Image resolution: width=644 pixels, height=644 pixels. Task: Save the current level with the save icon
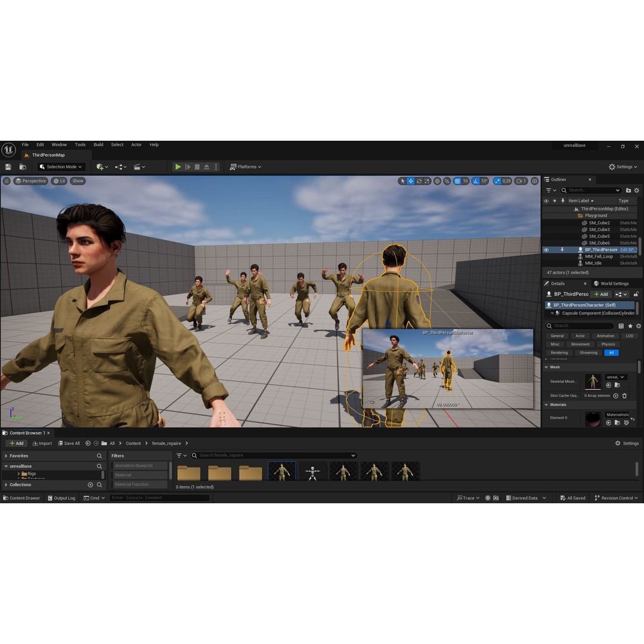coord(8,167)
